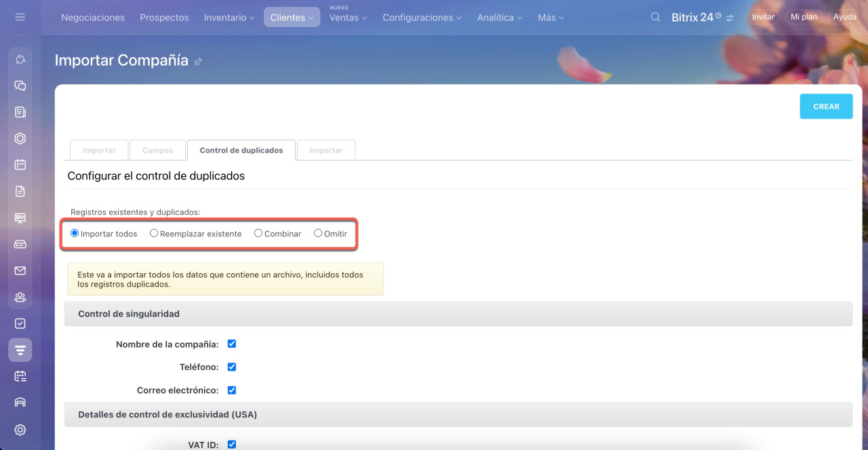Open the presentation board icon in sidebar
Screen dimensions: 868x450
pos(20,218)
